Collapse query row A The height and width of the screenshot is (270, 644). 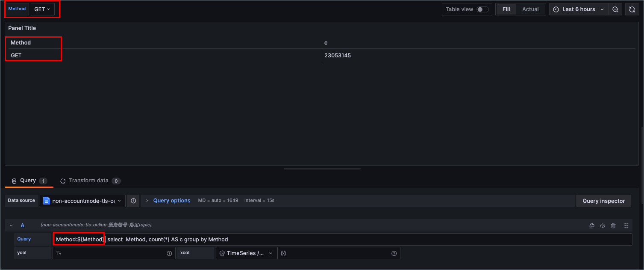[11, 225]
